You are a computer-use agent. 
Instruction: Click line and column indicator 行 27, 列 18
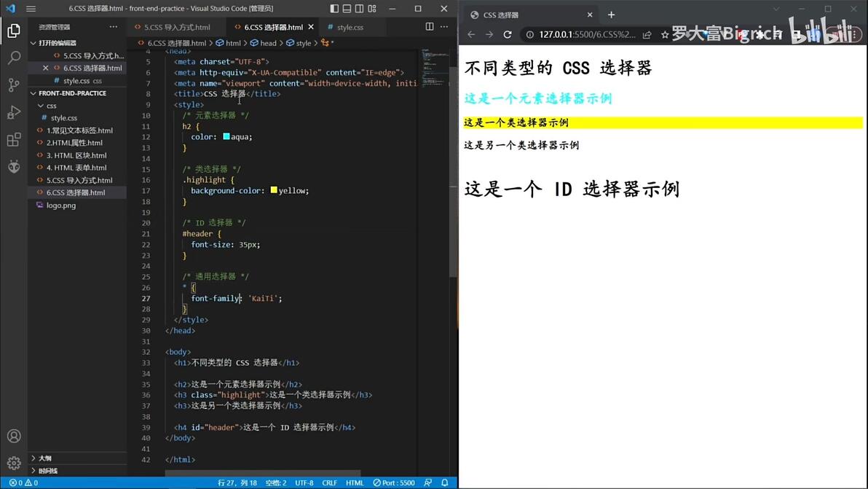tap(237, 483)
